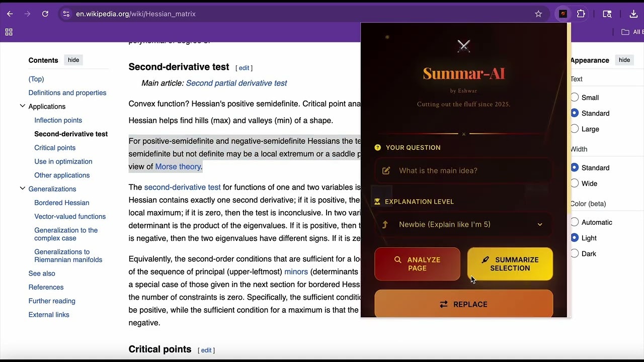Click the graduation-cap icon near EXPLANATION LEVEL
This screenshot has width=644, height=362.
click(377, 201)
